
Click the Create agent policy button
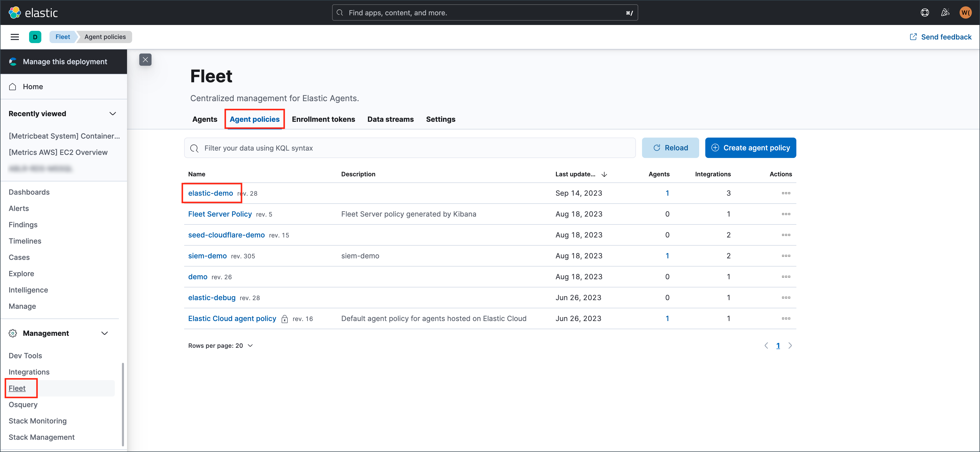tap(750, 148)
